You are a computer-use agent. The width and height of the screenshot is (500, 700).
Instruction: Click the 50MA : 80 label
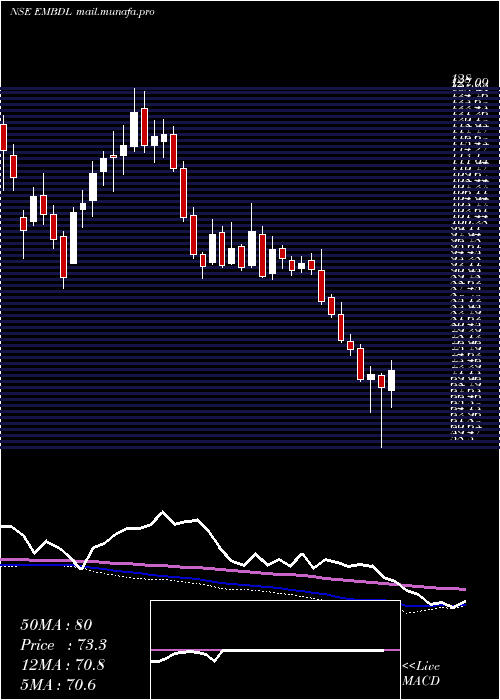pos(56,625)
